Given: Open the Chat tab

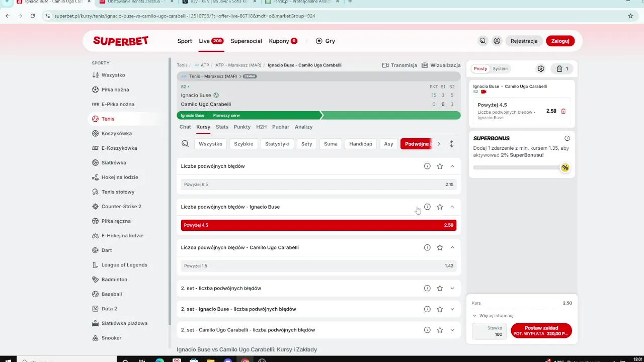Looking at the screenshot, I should tap(185, 127).
